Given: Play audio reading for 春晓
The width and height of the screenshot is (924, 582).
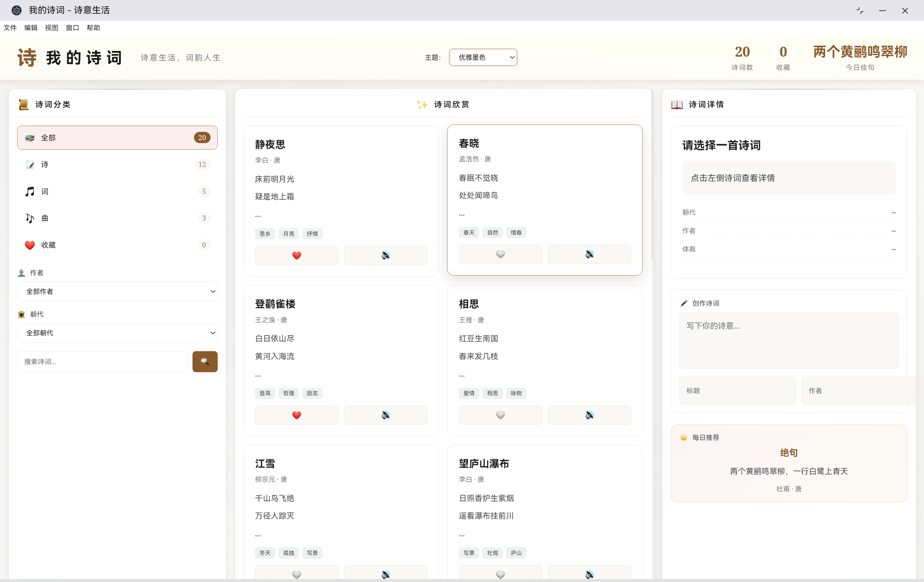Looking at the screenshot, I should coord(589,254).
